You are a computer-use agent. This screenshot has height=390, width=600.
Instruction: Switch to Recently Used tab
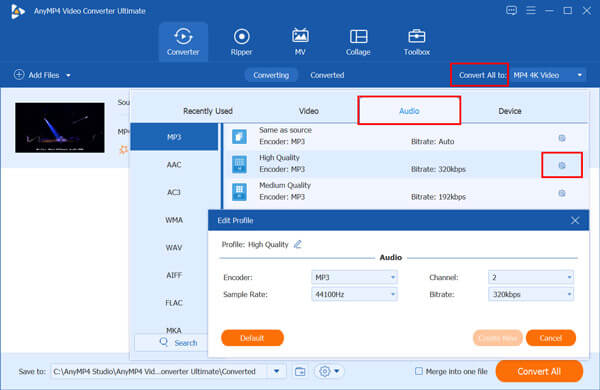click(208, 111)
